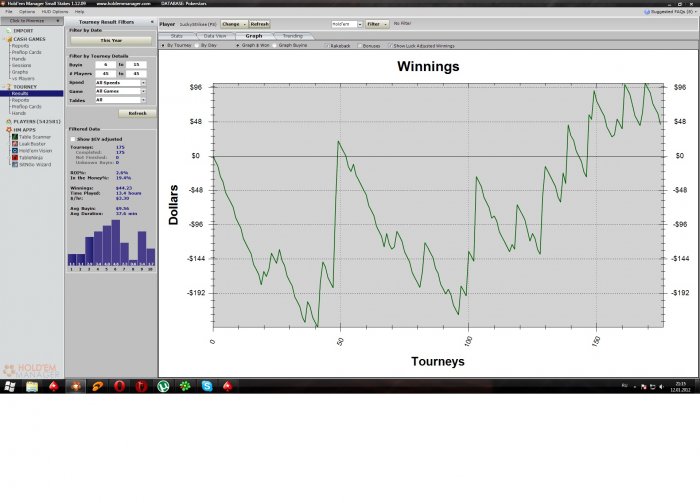The width and height of the screenshot is (700, 503).
Task: Toggle the Rakeback checkbox
Action: tap(327, 46)
